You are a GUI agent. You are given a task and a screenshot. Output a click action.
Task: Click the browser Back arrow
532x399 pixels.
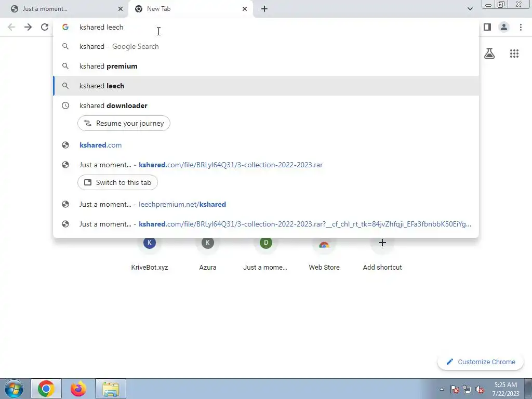tap(11, 27)
